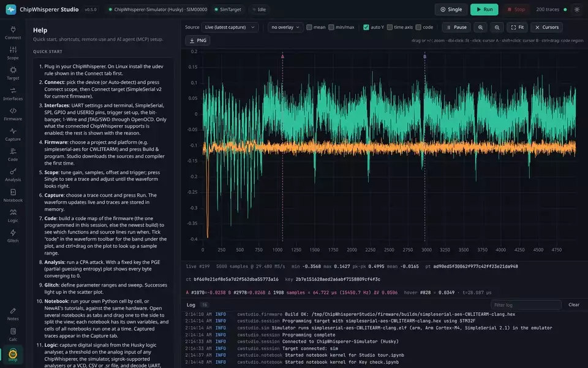
Task: Open the Target sidebar panel
Action: click(x=13, y=73)
